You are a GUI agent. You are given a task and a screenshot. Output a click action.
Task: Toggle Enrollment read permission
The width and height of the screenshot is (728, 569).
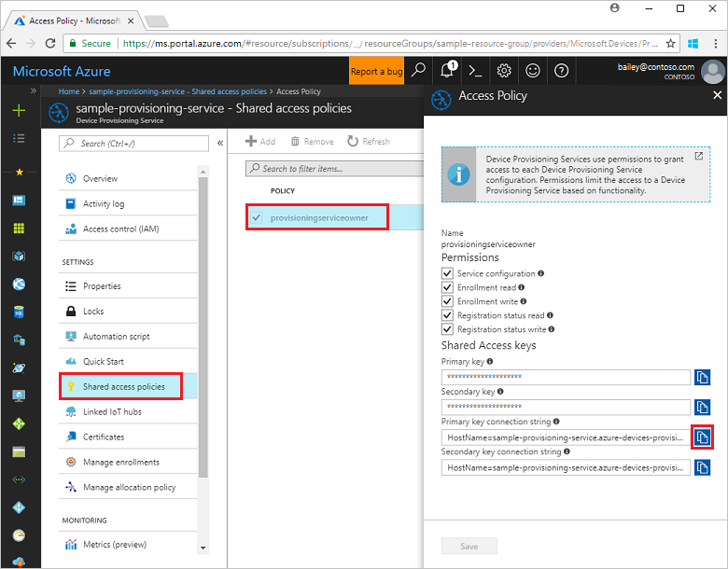click(447, 287)
